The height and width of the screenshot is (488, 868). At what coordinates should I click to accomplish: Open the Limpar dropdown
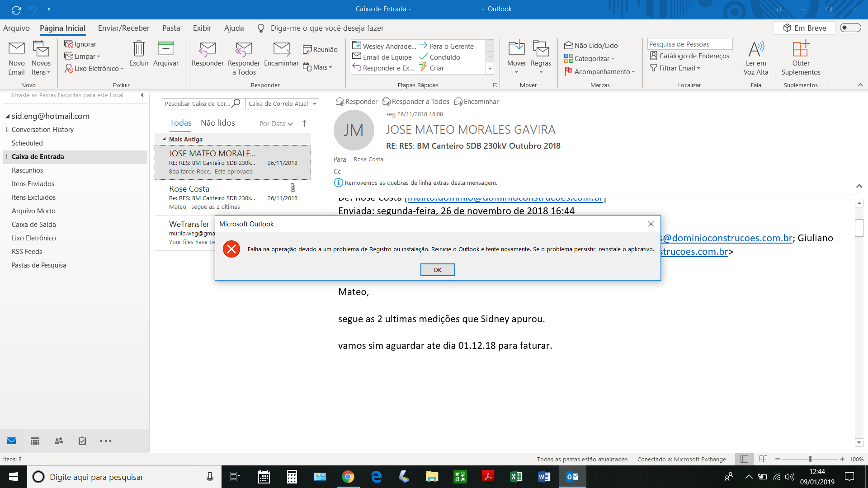pos(82,56)
